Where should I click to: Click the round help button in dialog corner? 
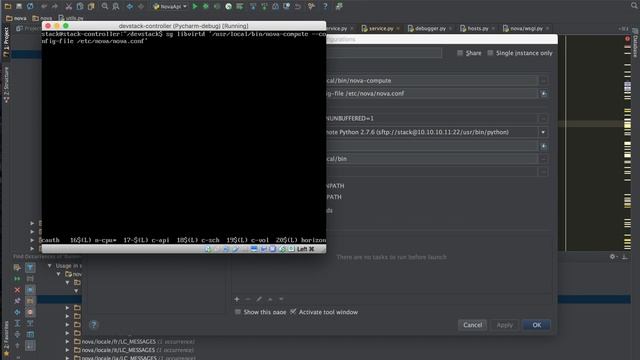coord(93,325)
